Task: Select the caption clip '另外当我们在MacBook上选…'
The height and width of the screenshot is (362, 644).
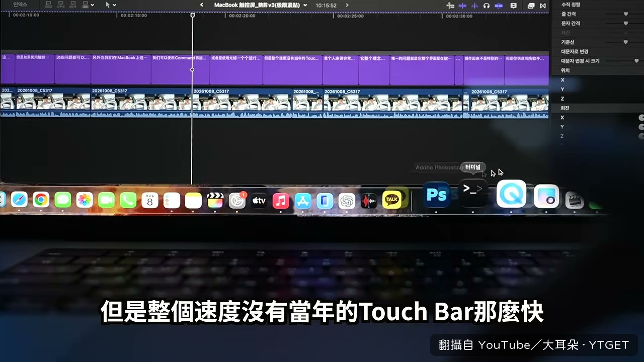Action: click(121, 69)
